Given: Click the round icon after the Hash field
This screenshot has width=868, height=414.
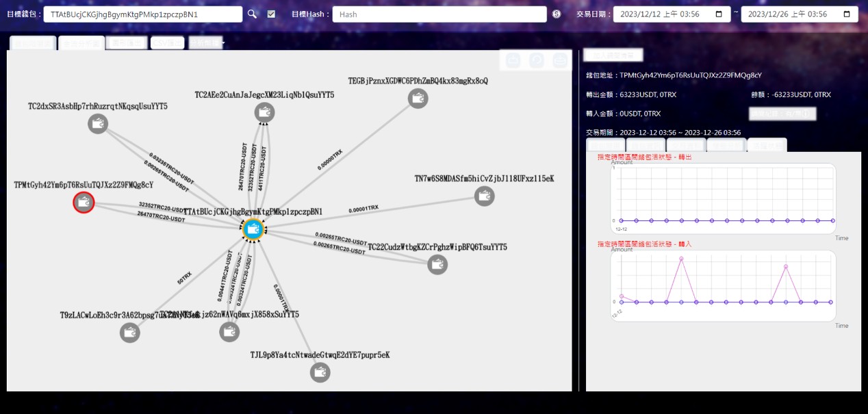Looking at the screenshot, I should [557, 14].
